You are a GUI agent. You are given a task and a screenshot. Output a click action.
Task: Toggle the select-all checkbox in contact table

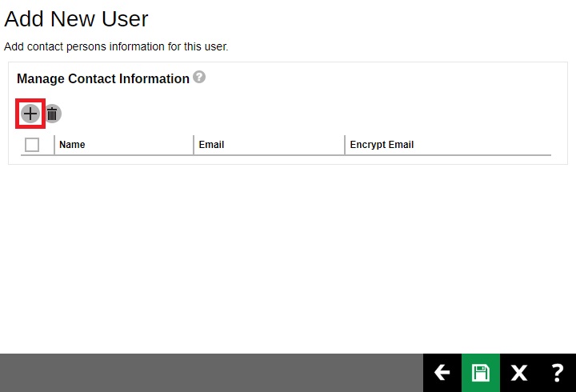coord(32,145)
